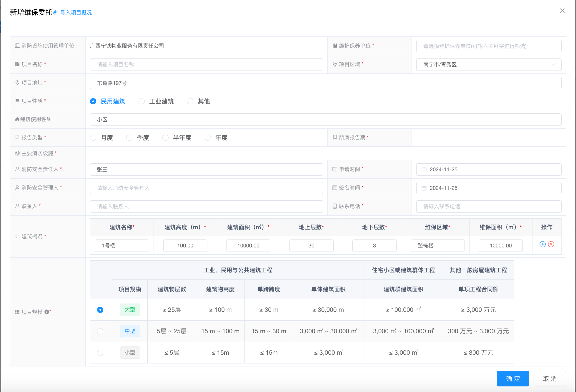Screen dimensions: 576x392
Task: Choose 年度 report type
Action: pyautogui.click(x=208, y=138)
